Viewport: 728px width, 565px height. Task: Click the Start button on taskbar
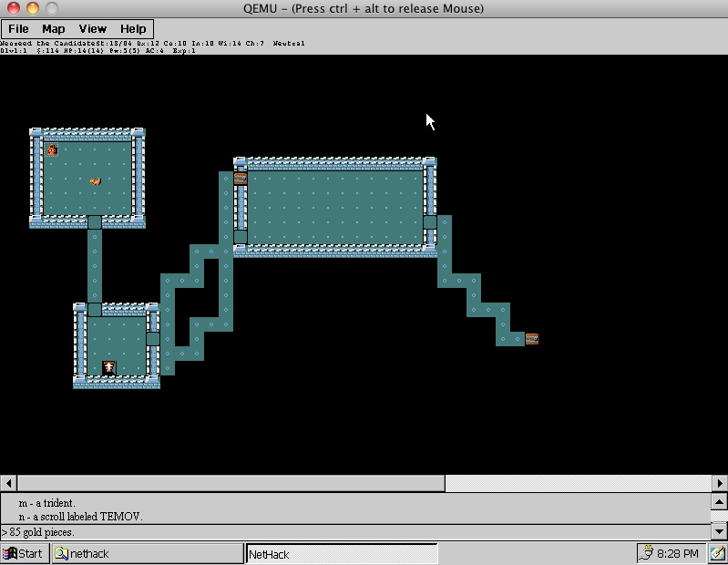(25, 553)
